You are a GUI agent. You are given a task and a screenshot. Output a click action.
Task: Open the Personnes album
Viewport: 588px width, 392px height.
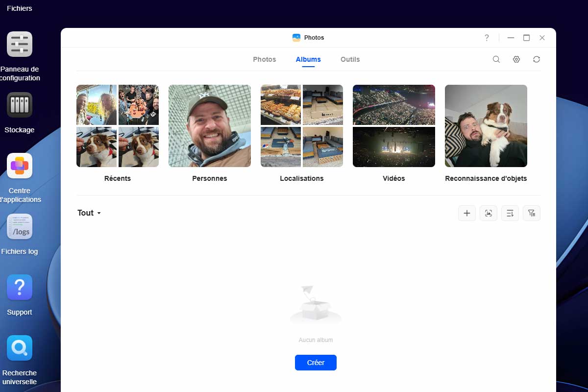[x=210, y=126]
